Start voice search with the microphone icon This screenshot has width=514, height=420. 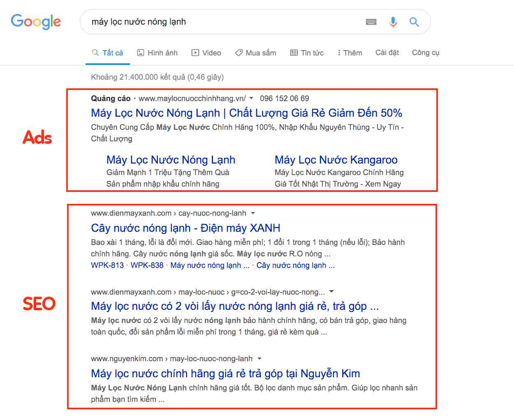pyautogui.click(x=393, y=22)
